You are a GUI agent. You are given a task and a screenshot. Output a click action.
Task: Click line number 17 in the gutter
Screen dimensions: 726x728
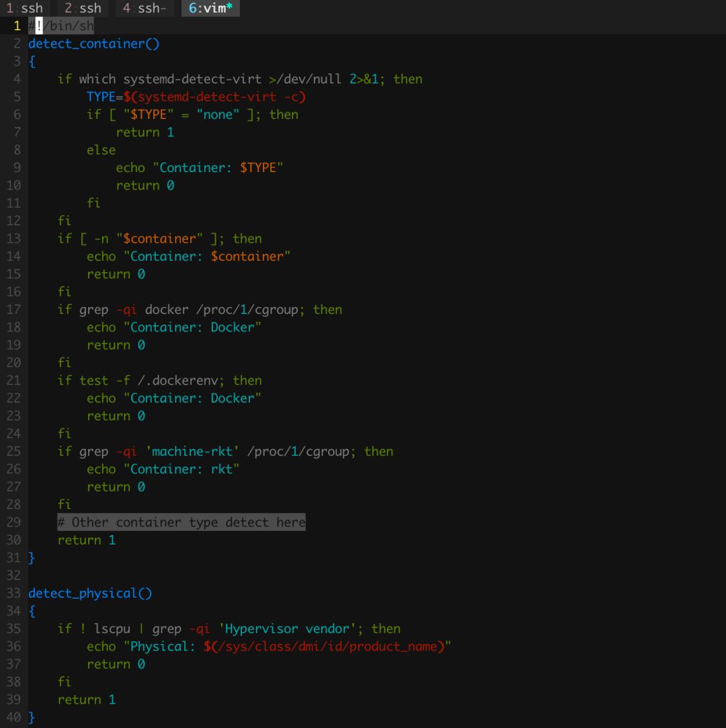[x=13, y=309]
